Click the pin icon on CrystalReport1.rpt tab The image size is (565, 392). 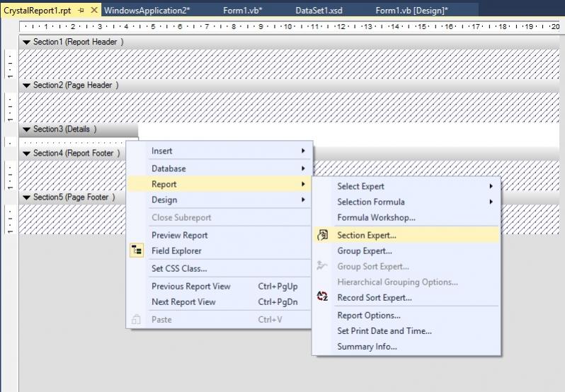pos(81,11)
